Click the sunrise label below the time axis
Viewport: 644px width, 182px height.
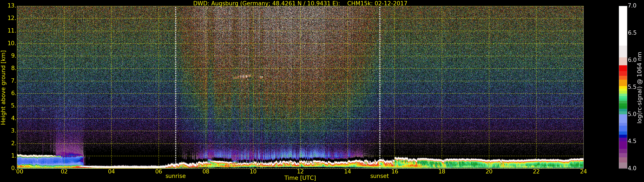coord(175,176)
